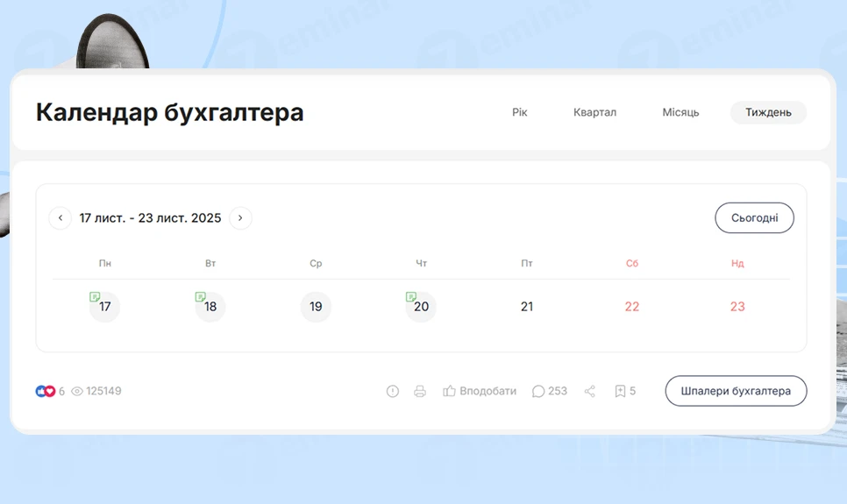Select the Тиждень view tab
The image size is (847, 504).
click(768, 112)
